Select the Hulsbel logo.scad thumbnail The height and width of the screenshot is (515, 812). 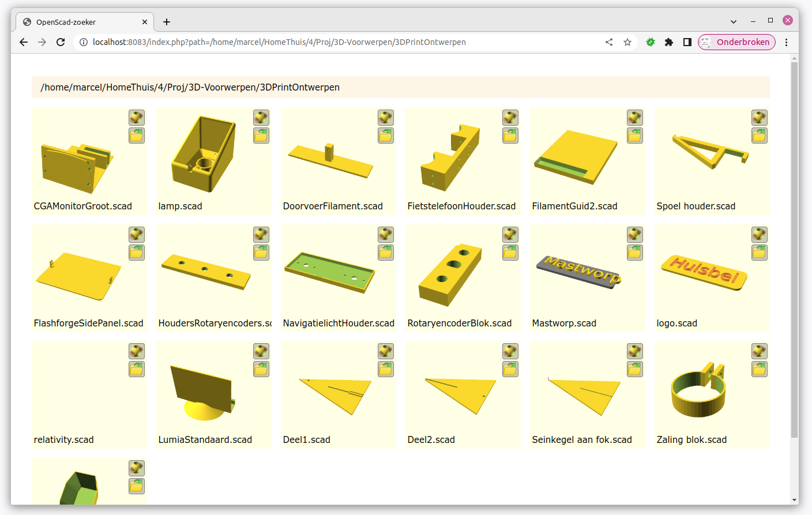[x=704, y=272]
